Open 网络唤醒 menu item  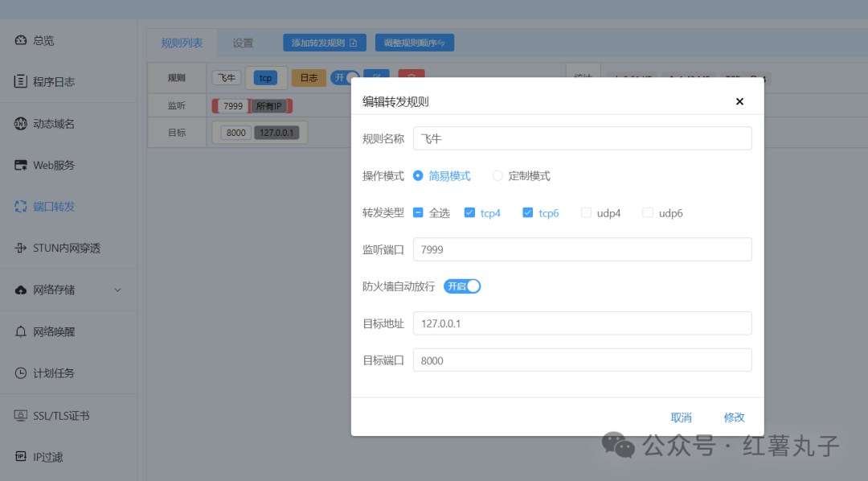pyautogui.click(x=54, y=331)
